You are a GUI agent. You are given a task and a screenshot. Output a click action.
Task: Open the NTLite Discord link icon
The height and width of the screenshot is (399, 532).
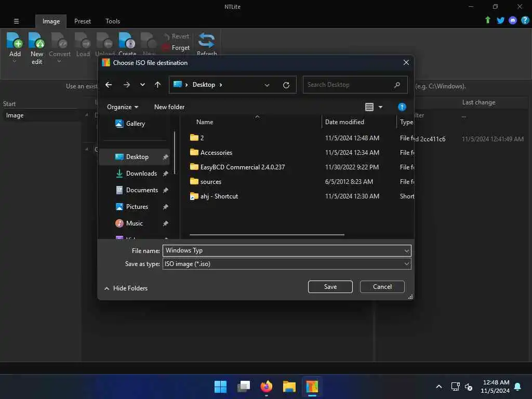click(513, 20)
